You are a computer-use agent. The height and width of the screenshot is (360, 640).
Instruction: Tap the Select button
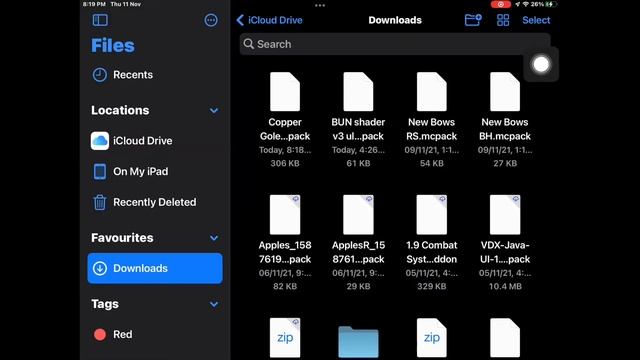click(536, 20)
